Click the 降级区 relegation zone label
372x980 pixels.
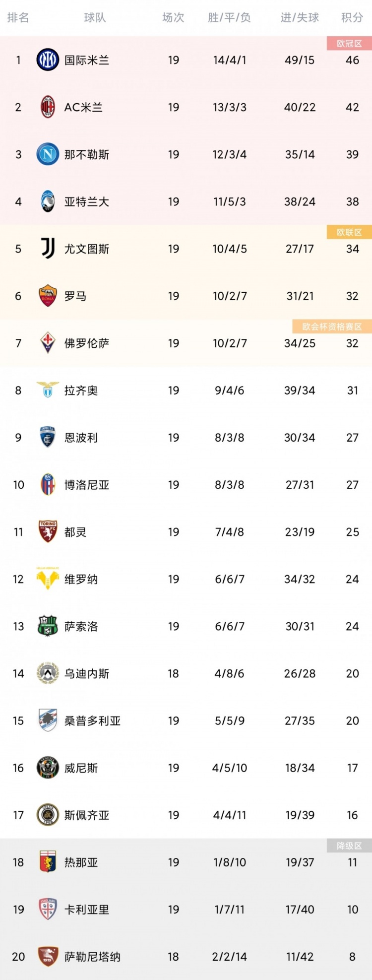point(349,846)
